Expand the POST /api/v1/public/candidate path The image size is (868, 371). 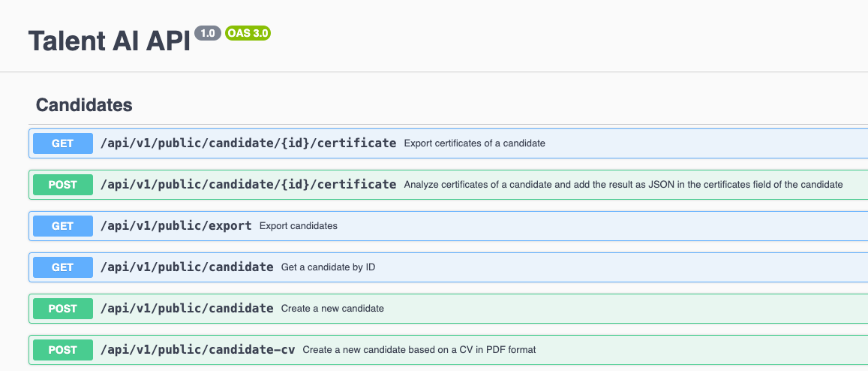pos(187,309)
